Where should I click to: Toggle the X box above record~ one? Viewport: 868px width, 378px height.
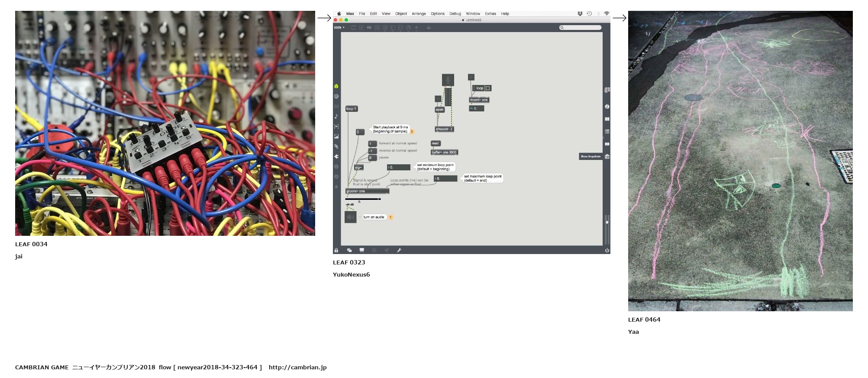point(471,77)
